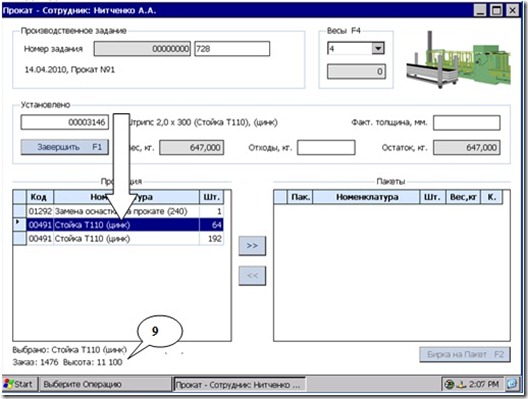Viewport: 528px width, 399px height.
Task: Click the 2:07 PM taskbar clock
Action: pos(484,384)
